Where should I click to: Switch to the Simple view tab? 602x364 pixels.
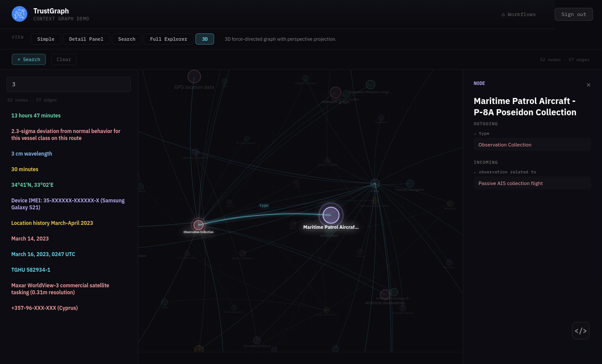(x=46, y=39)
